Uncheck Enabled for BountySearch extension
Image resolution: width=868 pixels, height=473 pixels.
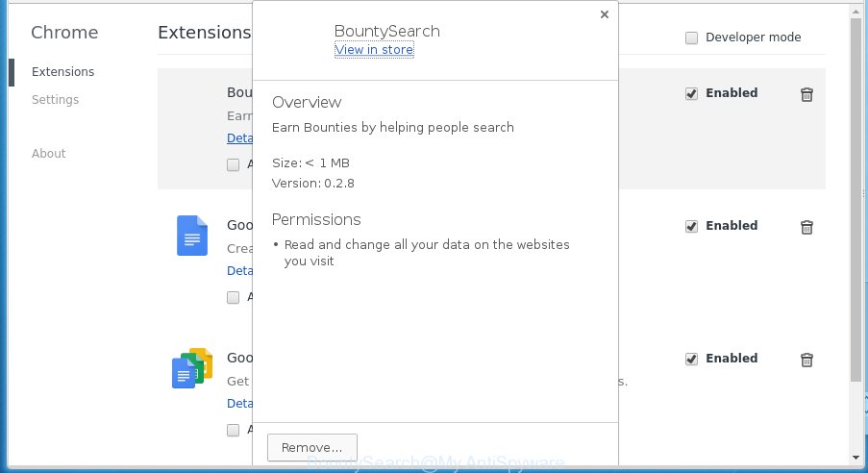691,93
